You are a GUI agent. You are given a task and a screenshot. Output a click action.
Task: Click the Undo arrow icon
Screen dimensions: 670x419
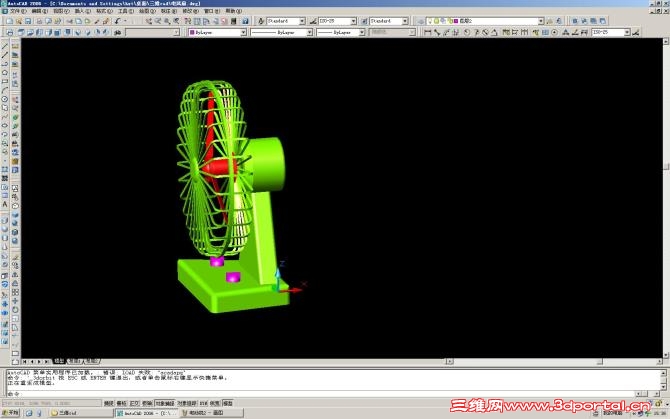[x=117, y=21]
